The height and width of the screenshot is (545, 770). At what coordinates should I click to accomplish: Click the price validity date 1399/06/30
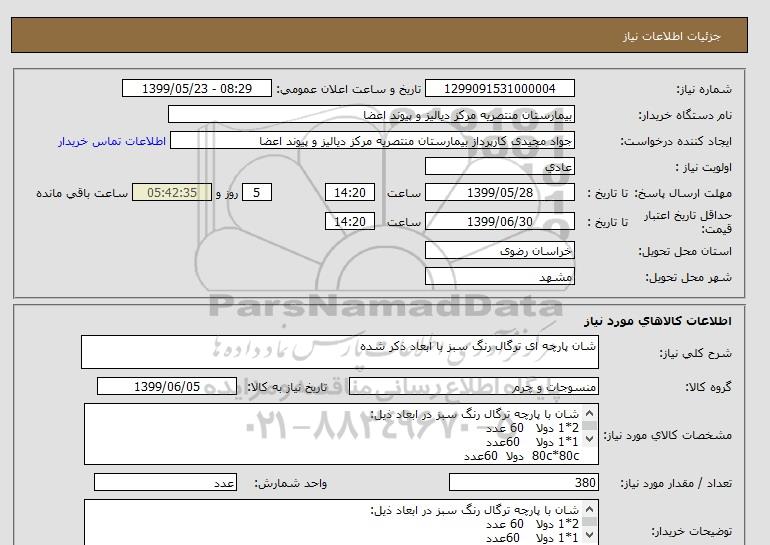[499, 221]
